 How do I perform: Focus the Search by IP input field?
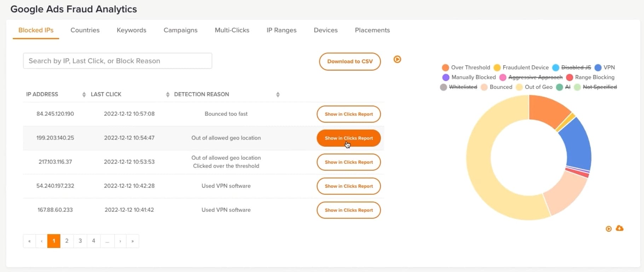point(117,61)
